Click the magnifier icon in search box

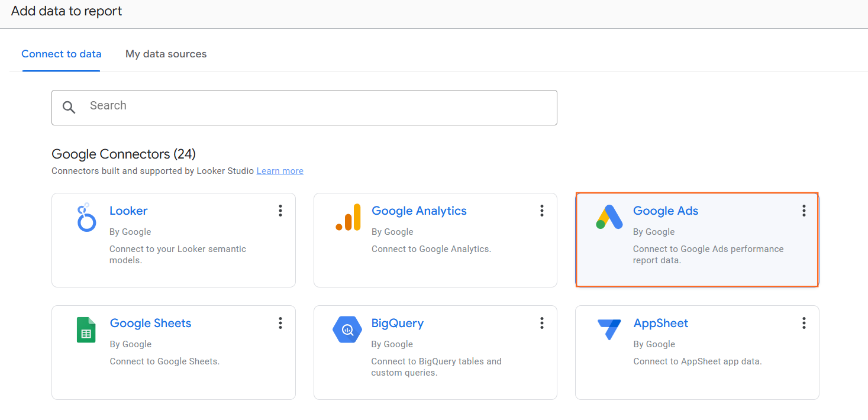click(x=69, y=107)
